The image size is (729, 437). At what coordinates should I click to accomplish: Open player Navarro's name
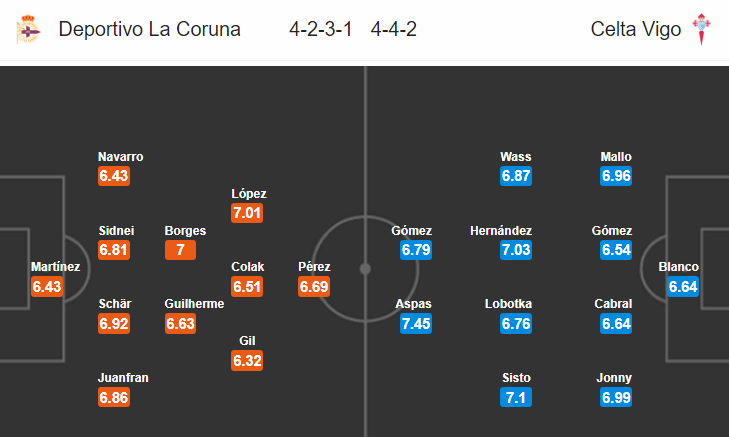click(x=120, y=157)
